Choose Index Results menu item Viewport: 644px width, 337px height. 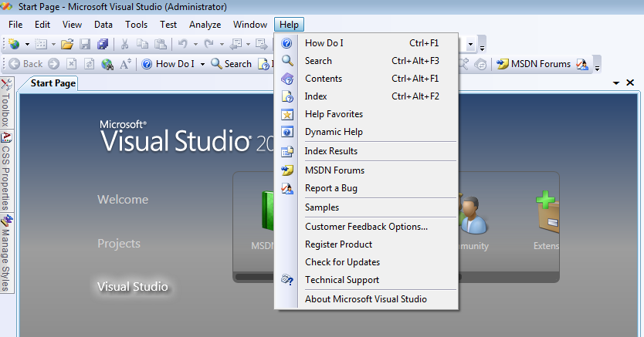[366, 151]
